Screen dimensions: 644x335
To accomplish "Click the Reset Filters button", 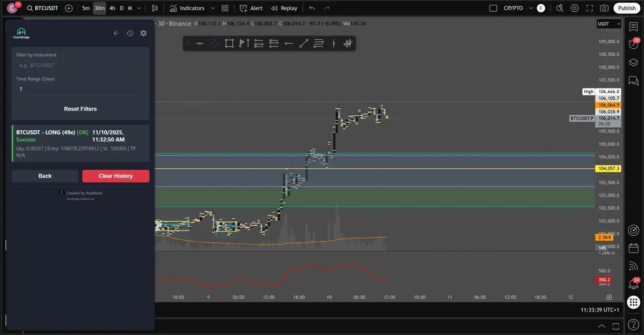I will [x=80, y=109].
